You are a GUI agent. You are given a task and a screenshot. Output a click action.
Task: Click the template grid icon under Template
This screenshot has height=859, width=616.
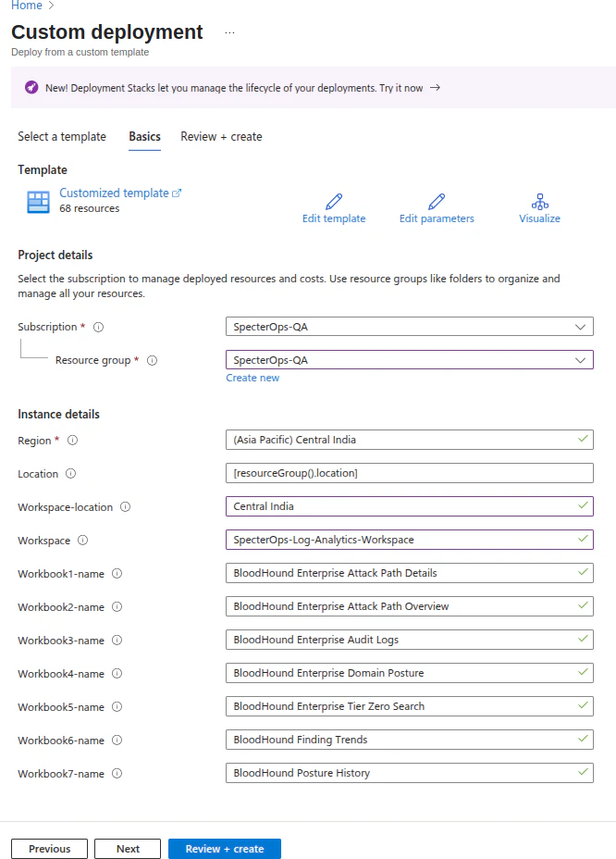[37, 202]
